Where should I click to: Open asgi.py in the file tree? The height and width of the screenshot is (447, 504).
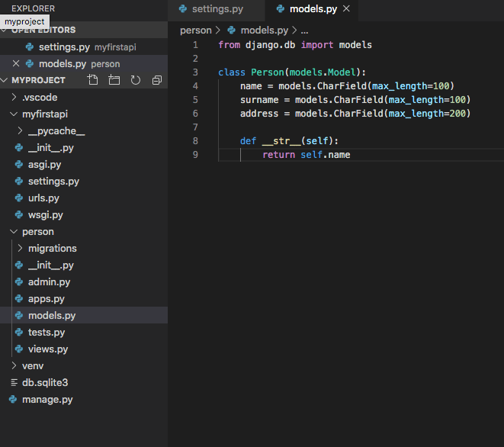click(84, 164)
